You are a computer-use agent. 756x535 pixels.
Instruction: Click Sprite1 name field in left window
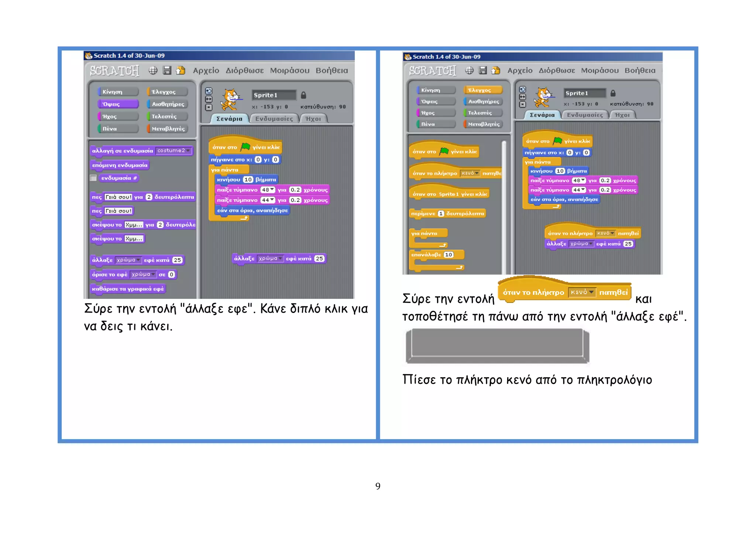pos(274,95)
